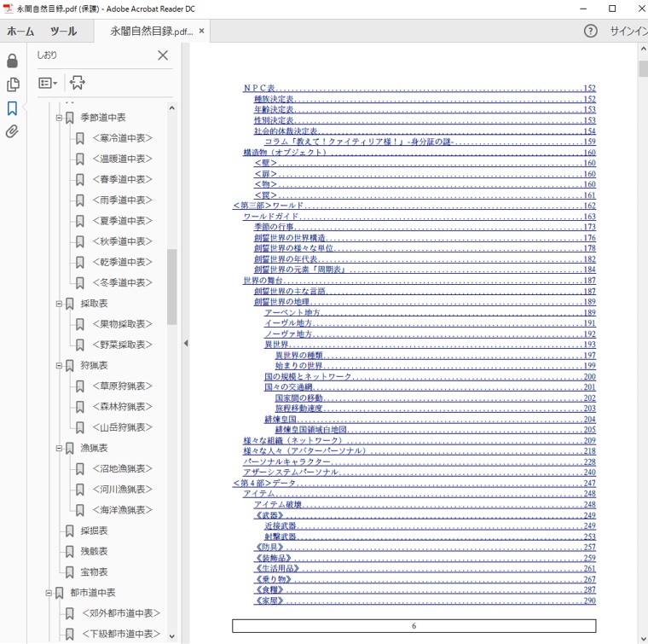648x644 pixels.
Task: Collapse the 狩猟表 bookmark group
Action: click(59, 366)
